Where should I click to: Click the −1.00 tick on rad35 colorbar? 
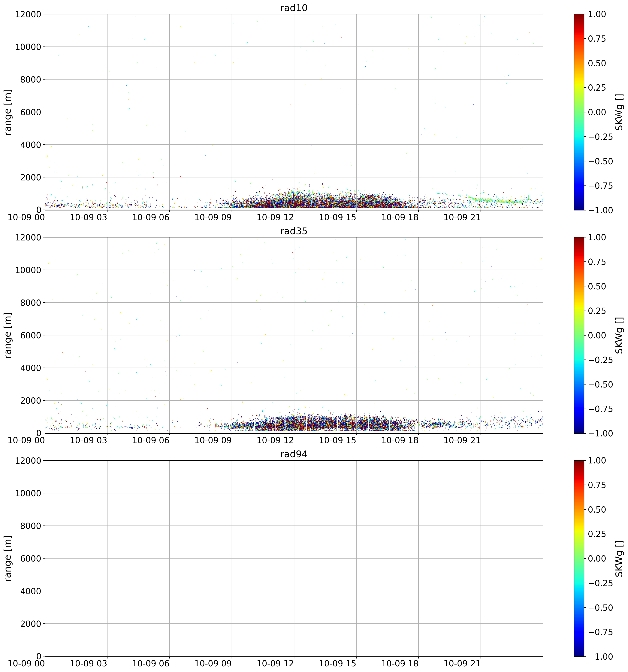coord(600,433)
